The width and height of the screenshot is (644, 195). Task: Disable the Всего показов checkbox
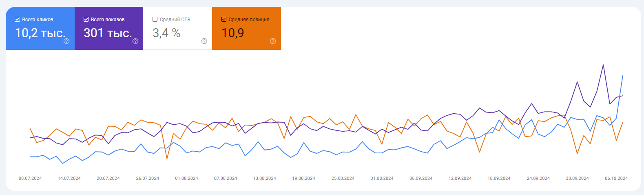pos(86,19)
